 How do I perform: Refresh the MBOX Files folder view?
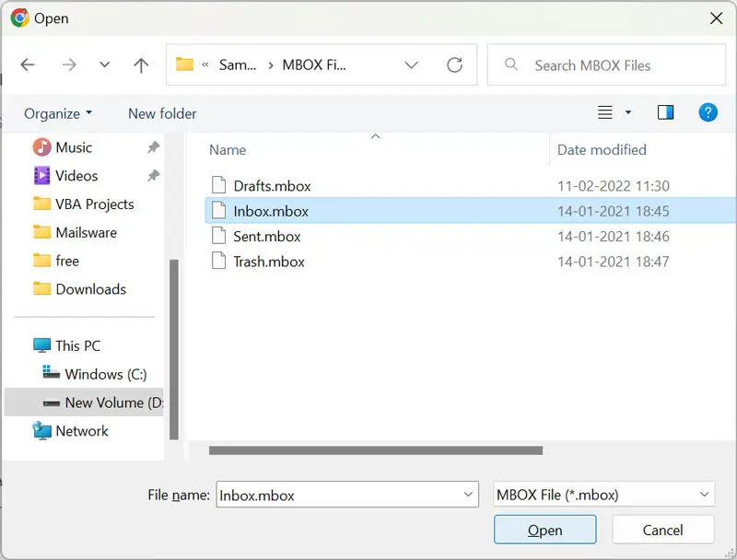454,65
